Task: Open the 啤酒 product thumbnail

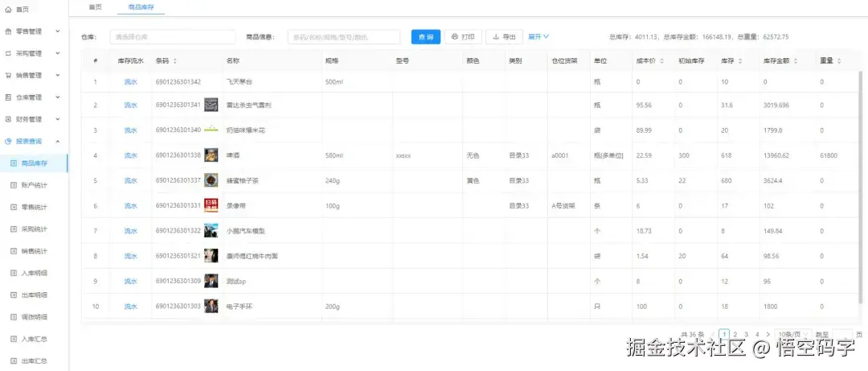Action: 211,155
